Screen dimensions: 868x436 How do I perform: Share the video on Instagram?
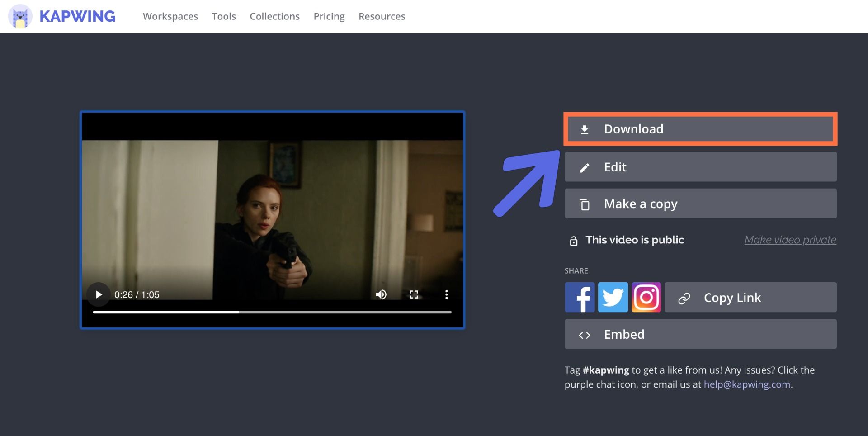point(646,297)
